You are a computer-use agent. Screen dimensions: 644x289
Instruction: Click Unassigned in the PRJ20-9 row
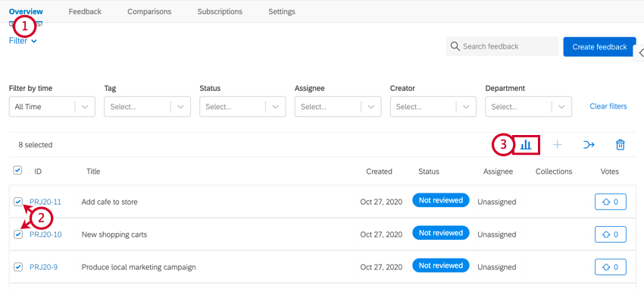(x=496, y=267)
